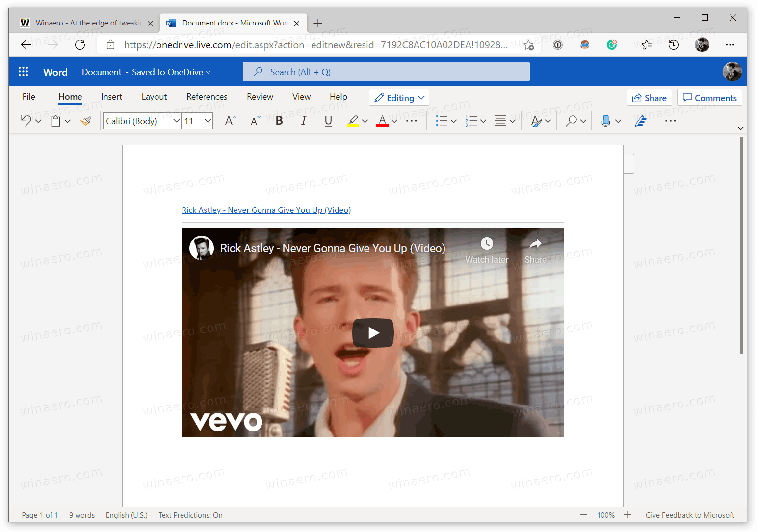Open the Word account profile picture
Image resolution: width=757 pixels, height=532 pixels.
point(732,72)
